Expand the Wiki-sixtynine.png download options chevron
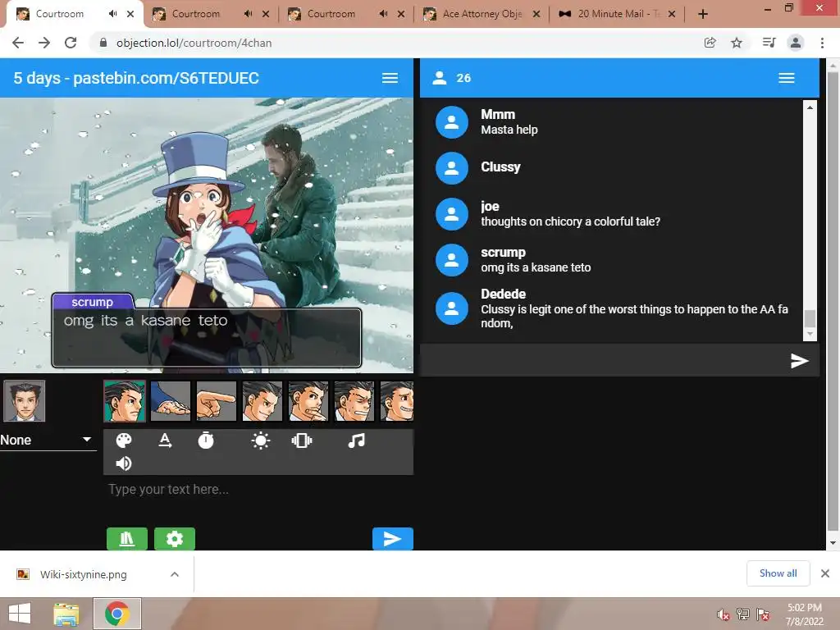Image resolution: width=840 pixels, height=630 pixels. click(175, 575)
